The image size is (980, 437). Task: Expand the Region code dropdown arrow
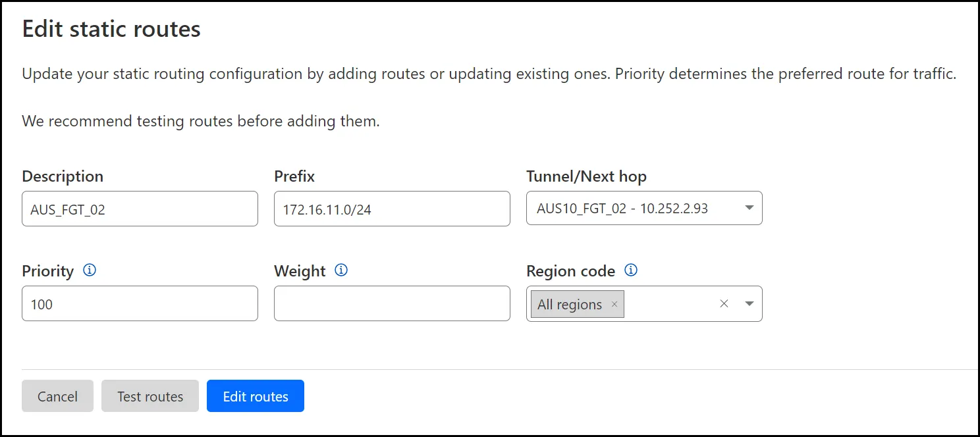749,303
